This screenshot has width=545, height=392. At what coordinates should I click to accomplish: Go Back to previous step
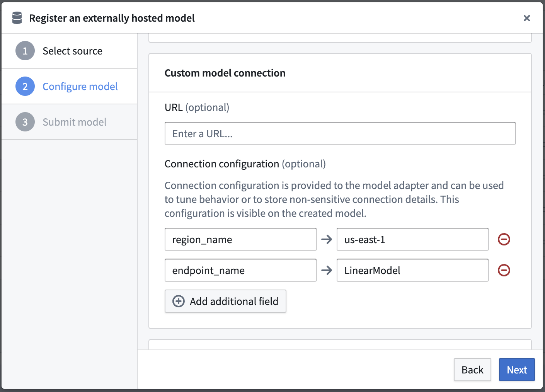pos(472,370)
